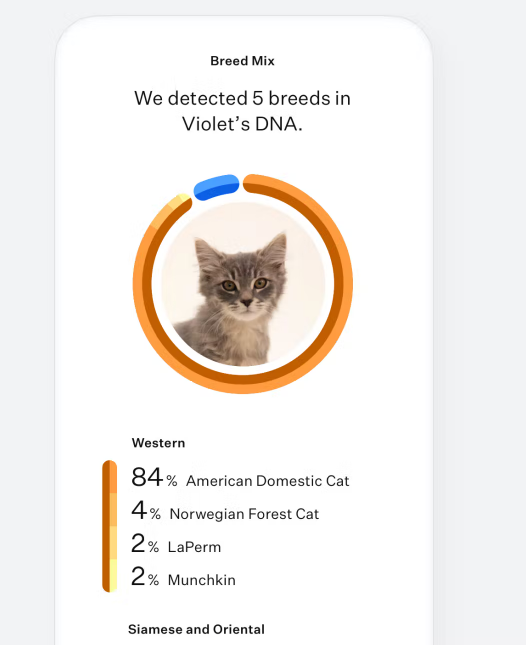
Task: Click the 84% percentage value
Action: point(154,477)
